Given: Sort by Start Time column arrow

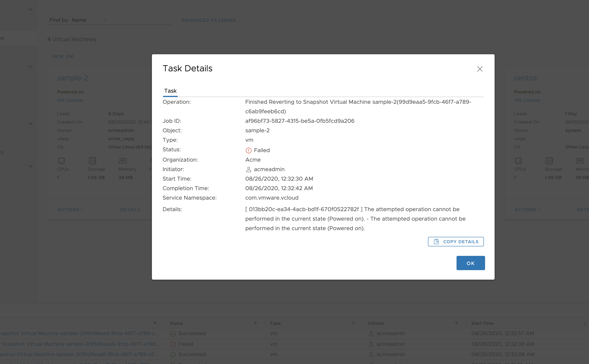Looking at the screenshot, I should point(585,323).
